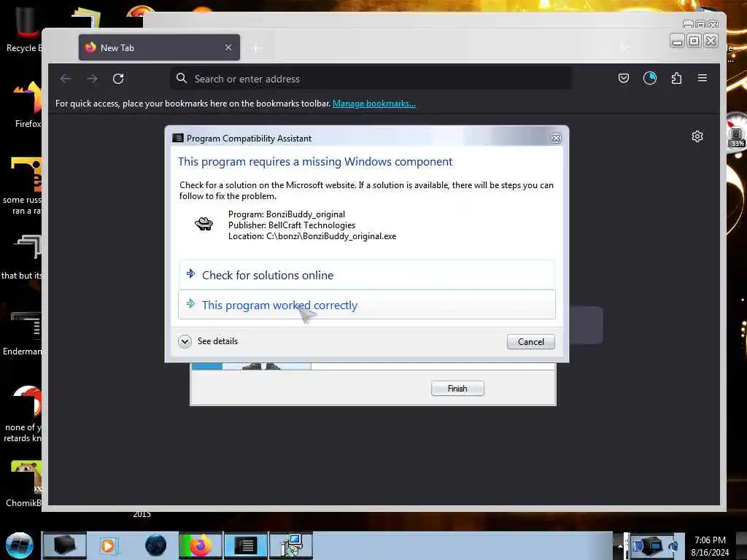Open the Pocket save icon
This screenshot has width=747, height=560.
point(623,78)
